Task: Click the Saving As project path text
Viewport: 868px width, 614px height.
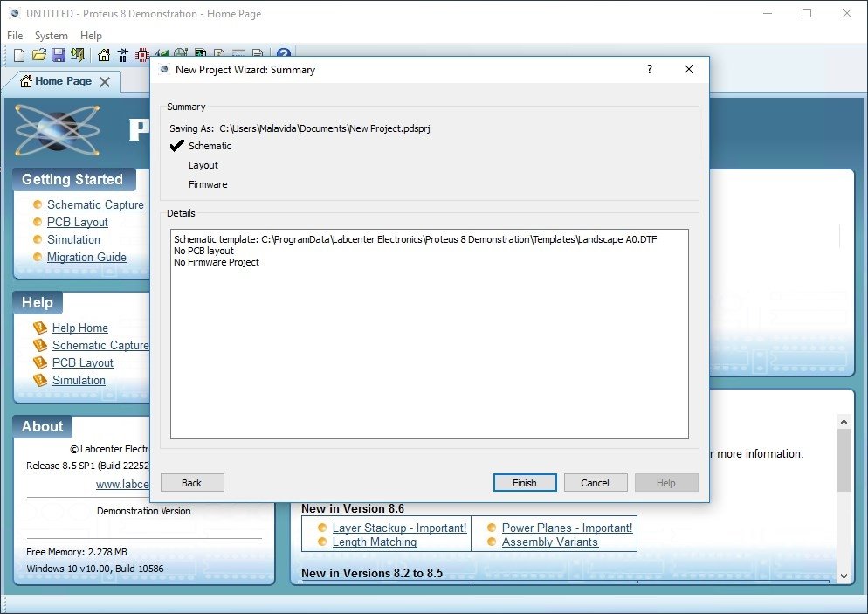Action: pos(324,128)
